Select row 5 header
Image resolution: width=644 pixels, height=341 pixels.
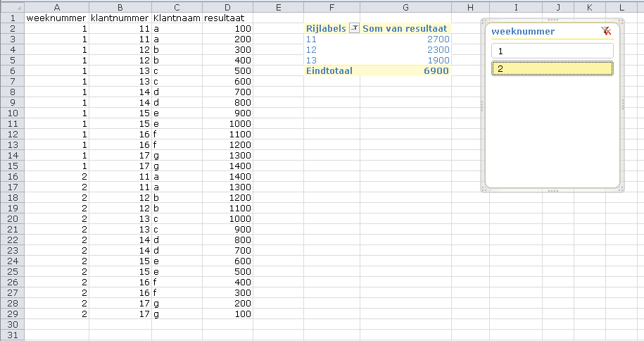[x=13, y=61]
